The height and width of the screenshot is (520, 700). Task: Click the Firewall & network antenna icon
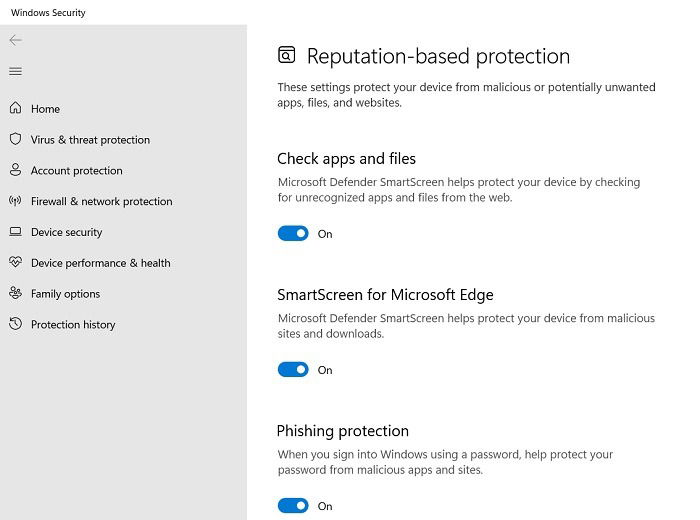15,201
